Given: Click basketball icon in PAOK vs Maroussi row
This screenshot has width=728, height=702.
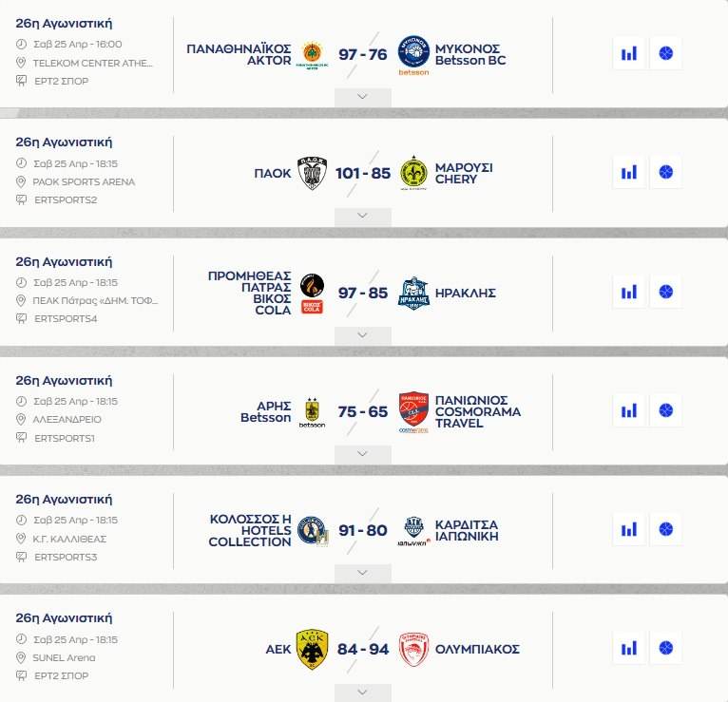Looking at the screenshot, I should (x=666, y=172).
